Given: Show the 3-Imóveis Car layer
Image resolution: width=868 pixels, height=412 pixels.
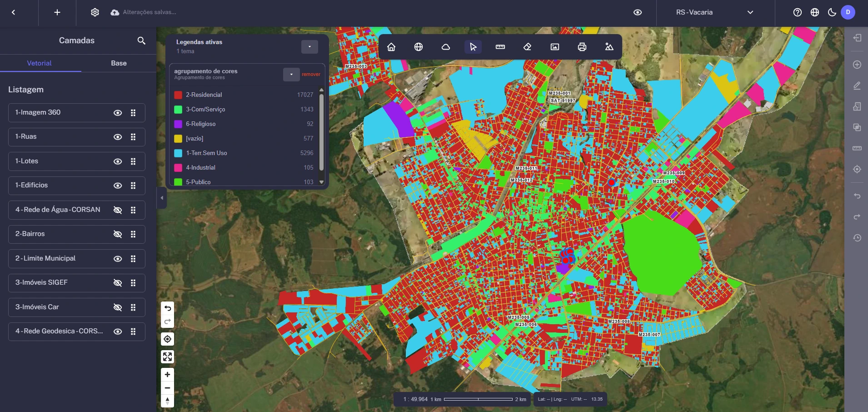Looking at the screenshot, I should coord(118,307).
